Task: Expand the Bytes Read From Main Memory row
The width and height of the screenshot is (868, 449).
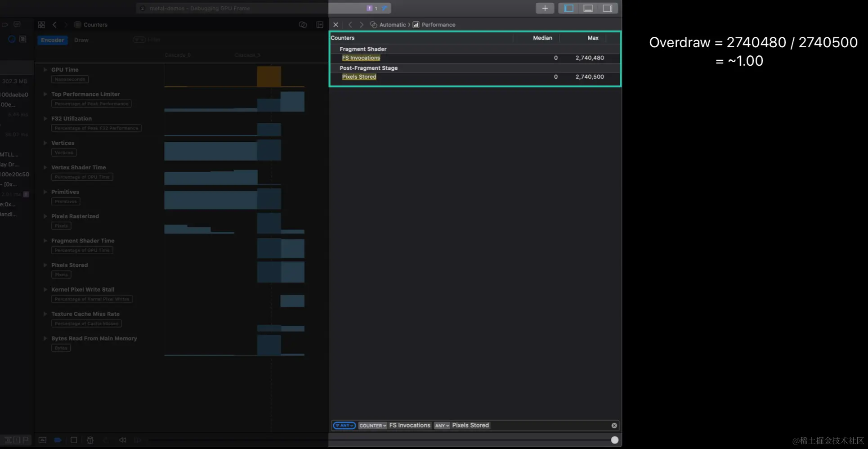Action: coord(45,338)
